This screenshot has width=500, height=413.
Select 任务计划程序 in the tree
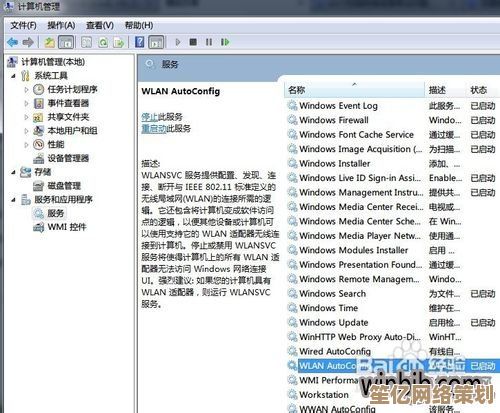click(72, 89)
